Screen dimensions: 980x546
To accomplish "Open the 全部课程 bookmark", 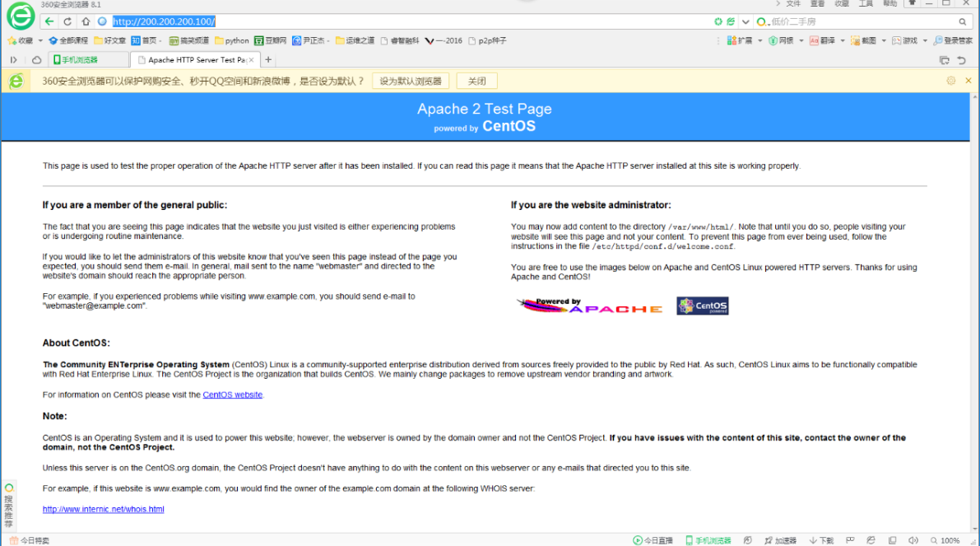I will (68, 40).
